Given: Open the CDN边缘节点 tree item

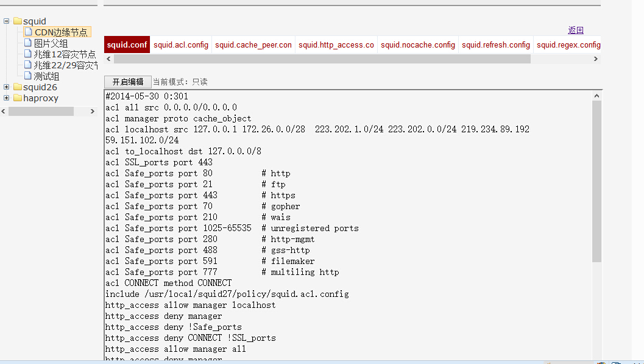Looking at the screenshot, I should 61,32.
